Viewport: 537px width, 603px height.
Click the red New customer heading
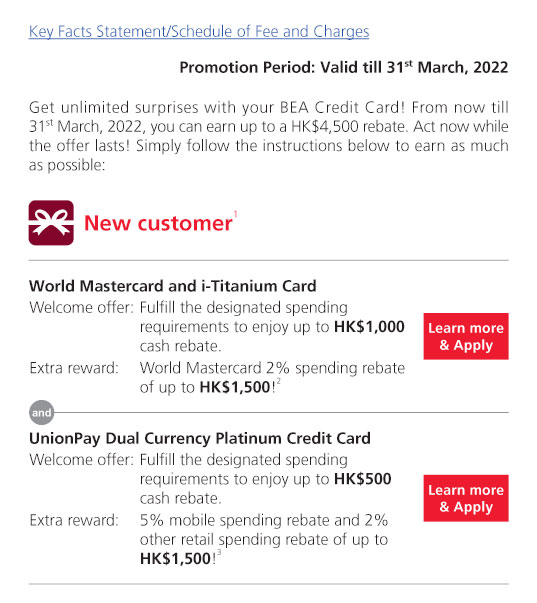pyautogui.click(x=158, y=223)
